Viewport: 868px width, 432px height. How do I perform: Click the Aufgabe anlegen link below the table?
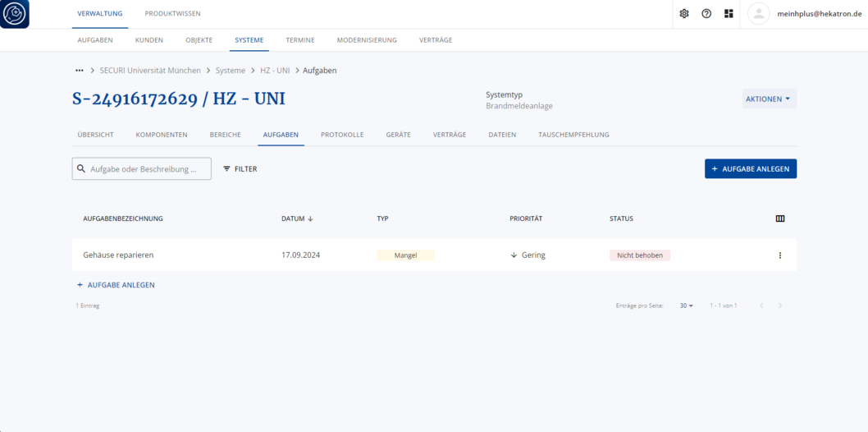click(x=116, y=285)
